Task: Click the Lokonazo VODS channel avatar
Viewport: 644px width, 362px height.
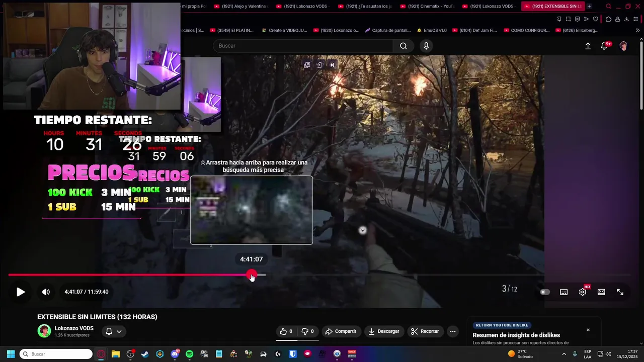Action: point(44,331)
